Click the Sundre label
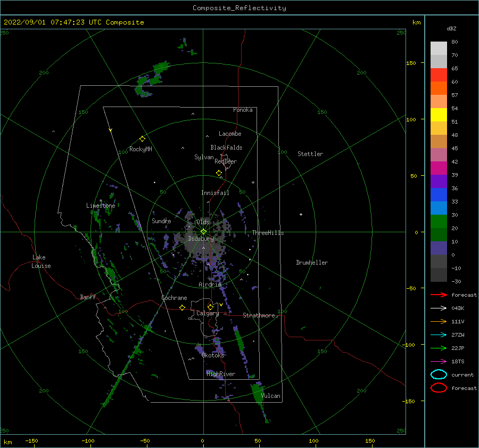The height and width of the screenshot is (448, 479). (x=161, y=221)
